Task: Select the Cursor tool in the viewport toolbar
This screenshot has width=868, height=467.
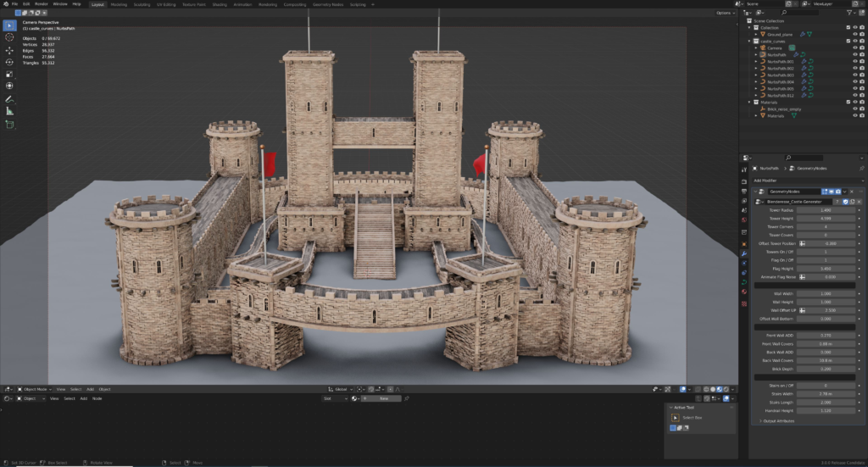Action: [x=9, y=37]
